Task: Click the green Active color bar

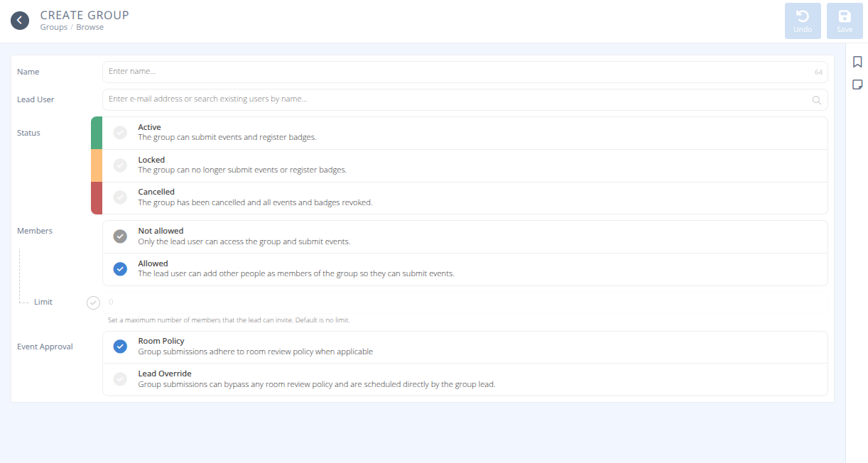Action: [97, 133]
